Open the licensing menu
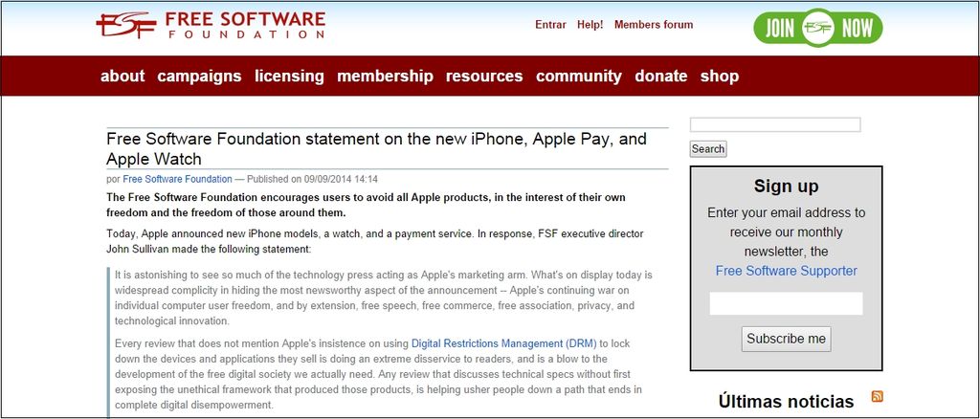The image size is (980, 419). click(x=289, y=77)
